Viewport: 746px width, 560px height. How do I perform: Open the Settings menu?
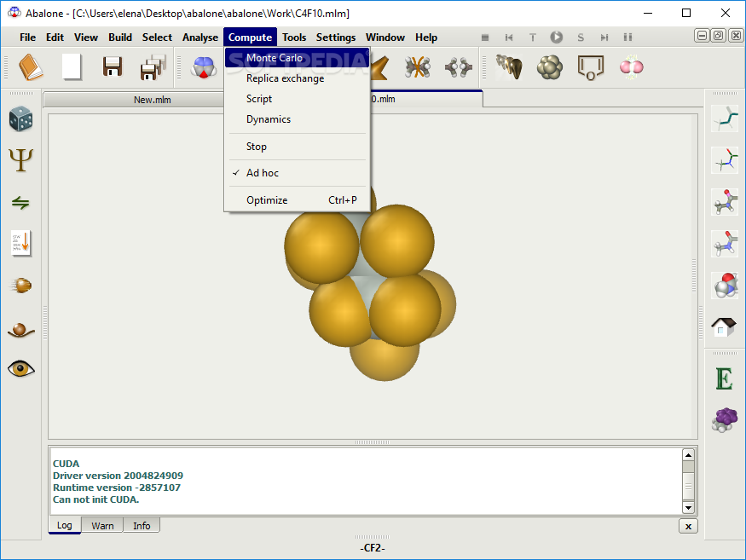336,38
